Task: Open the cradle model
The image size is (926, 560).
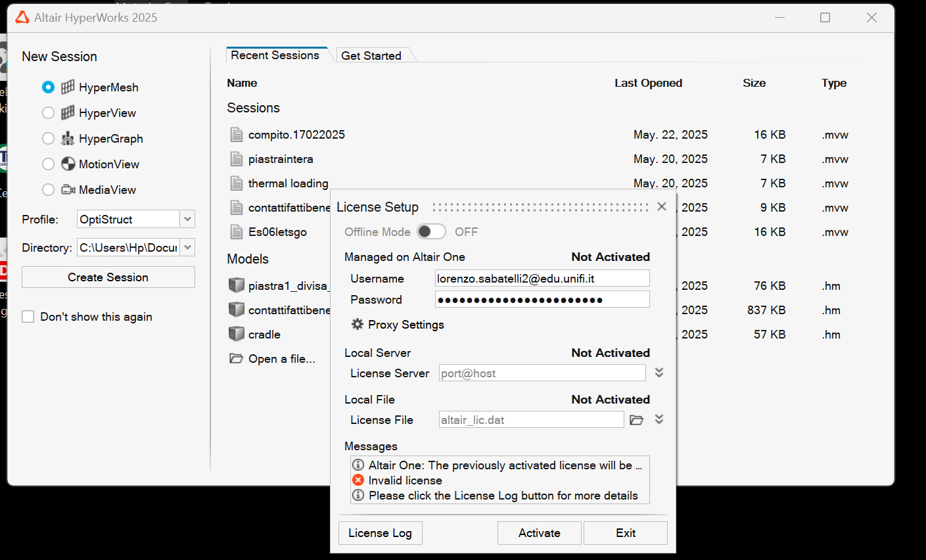Action: 264,335
